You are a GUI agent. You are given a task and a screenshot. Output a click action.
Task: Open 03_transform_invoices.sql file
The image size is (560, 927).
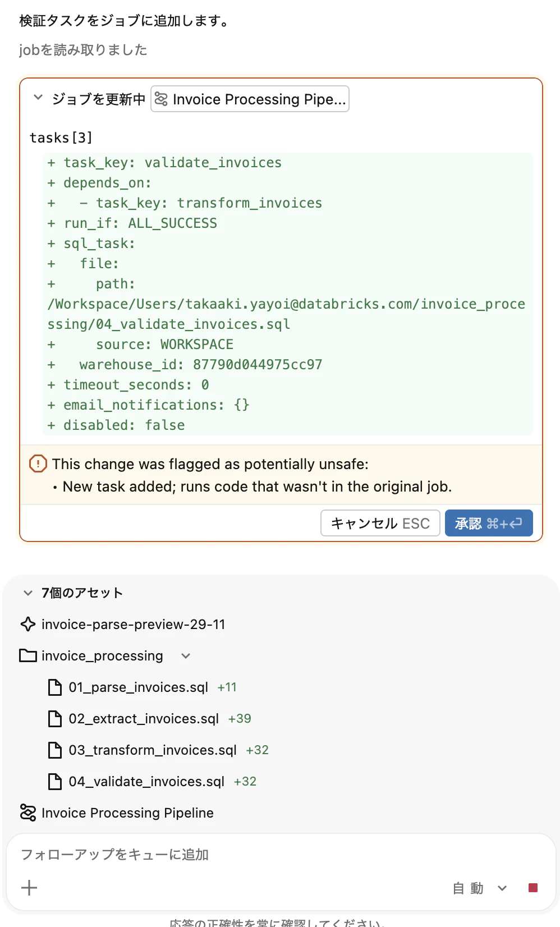(153, 750)
